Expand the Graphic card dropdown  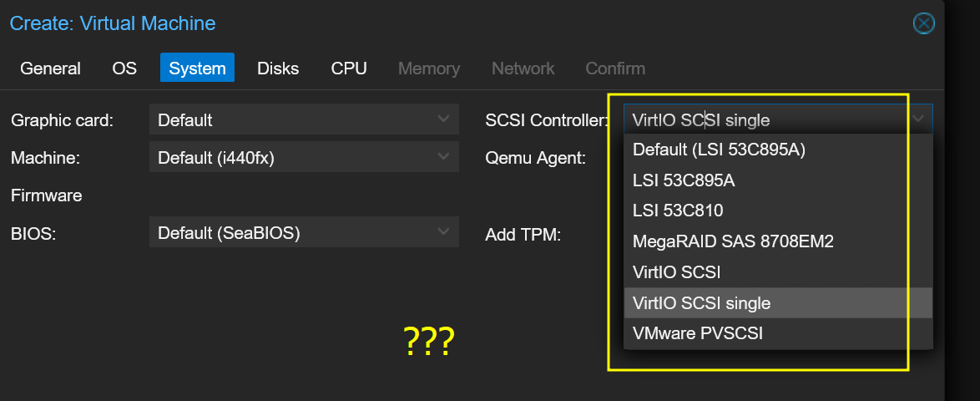coord(443,119)
